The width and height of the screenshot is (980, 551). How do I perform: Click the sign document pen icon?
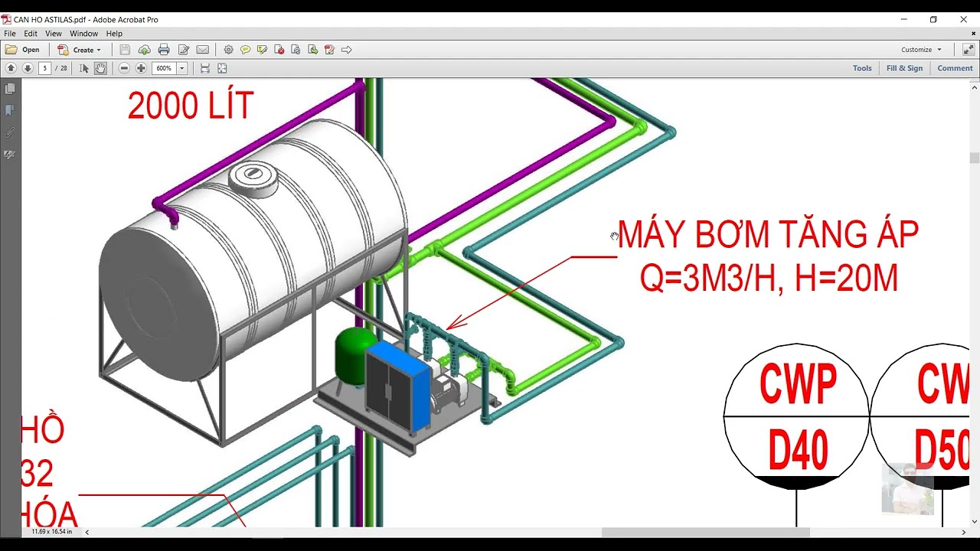[329, 50]
